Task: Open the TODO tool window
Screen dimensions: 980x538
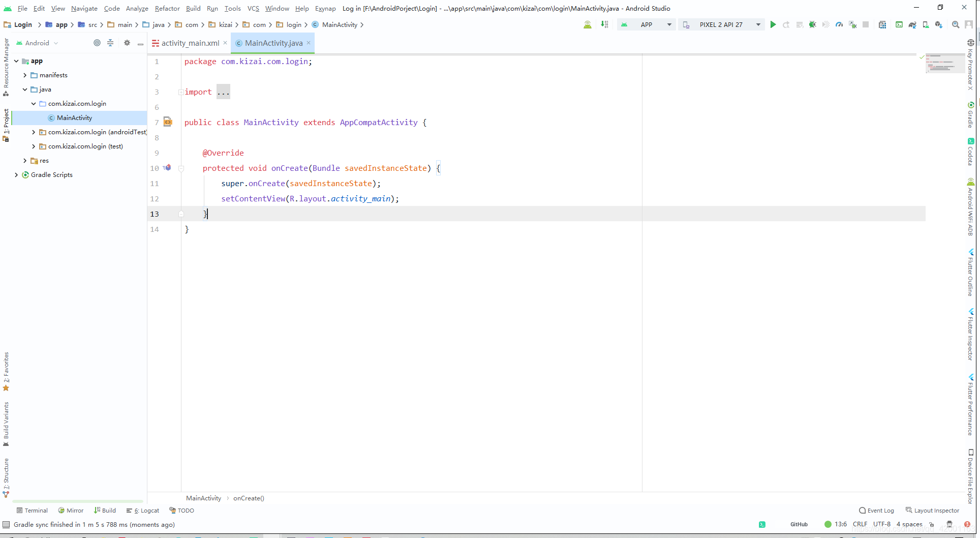Action: coord(181,511)
